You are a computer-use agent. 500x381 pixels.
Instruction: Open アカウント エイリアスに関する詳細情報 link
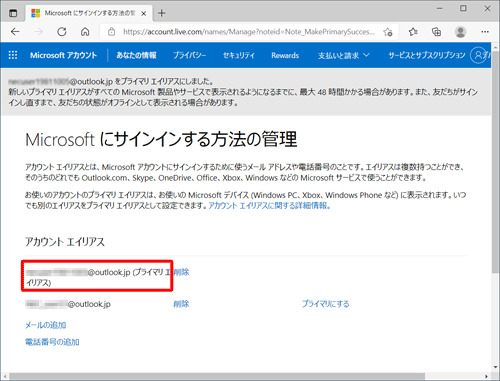click(269, 206)
